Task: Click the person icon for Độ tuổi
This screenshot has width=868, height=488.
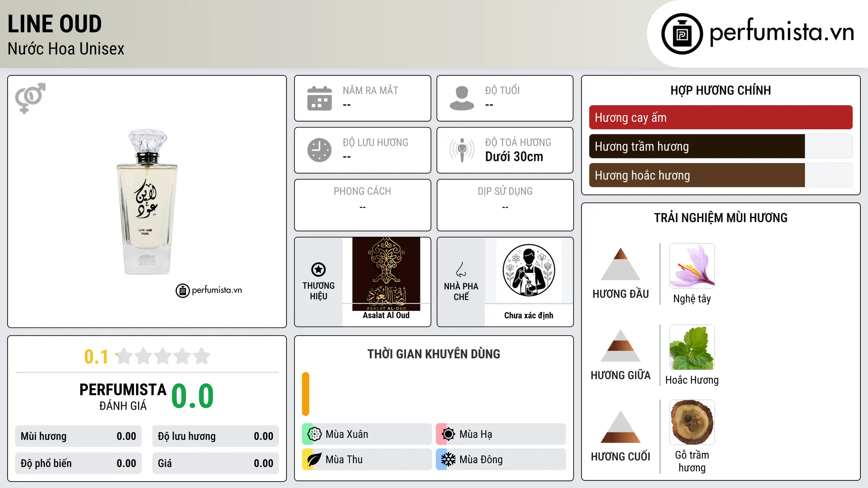Action: point(462,98)
